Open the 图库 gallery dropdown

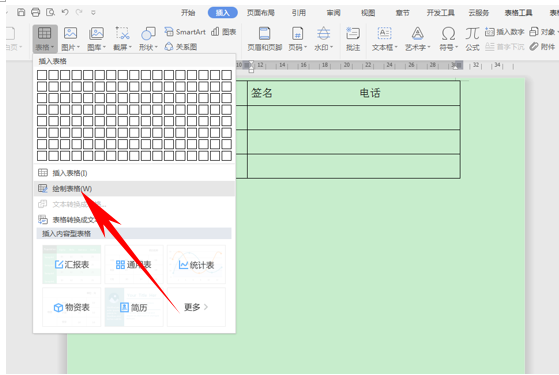[96, 38]
